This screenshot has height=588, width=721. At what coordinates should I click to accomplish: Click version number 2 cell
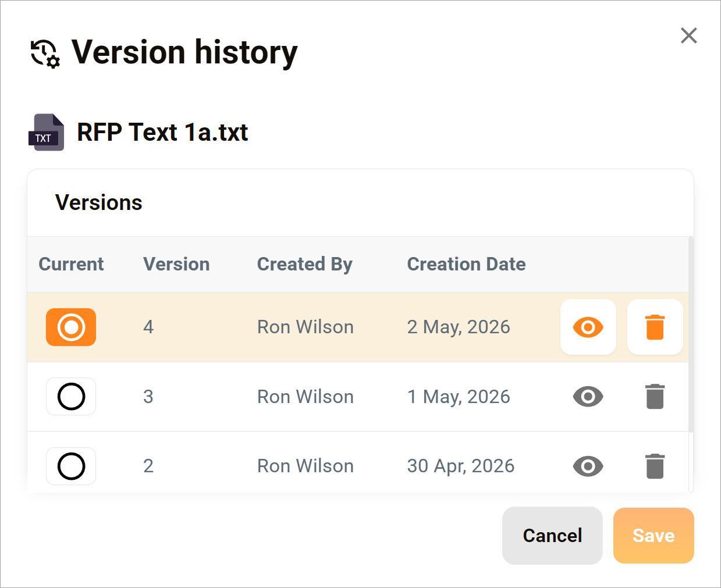[x=148, y=466]
